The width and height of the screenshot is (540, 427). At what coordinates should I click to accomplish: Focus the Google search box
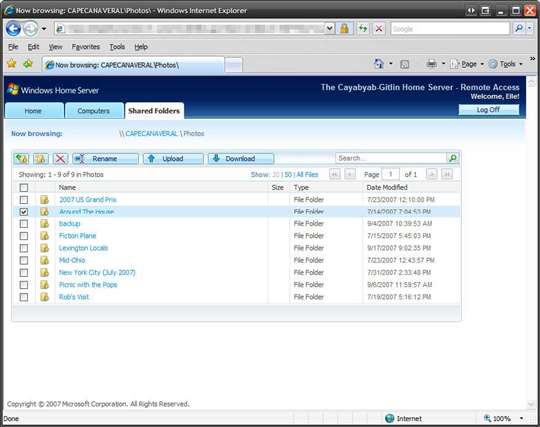[x=450, y=29]
